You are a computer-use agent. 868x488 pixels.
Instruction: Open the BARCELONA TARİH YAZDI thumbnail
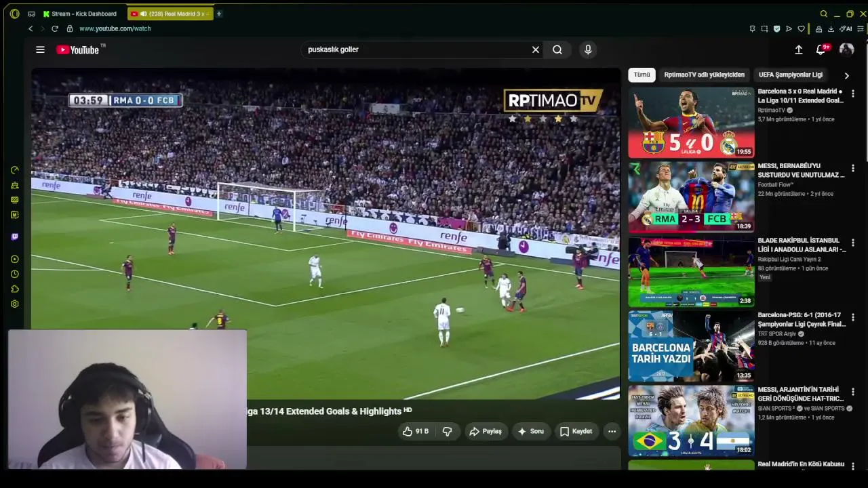[x=691, y=346]
